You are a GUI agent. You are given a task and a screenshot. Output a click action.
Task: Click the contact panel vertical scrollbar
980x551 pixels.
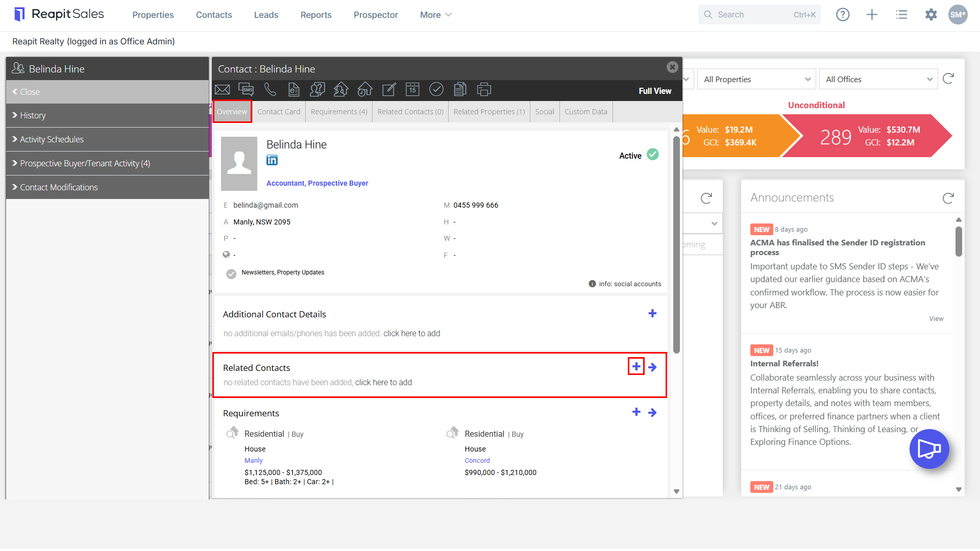pos(676,245)
